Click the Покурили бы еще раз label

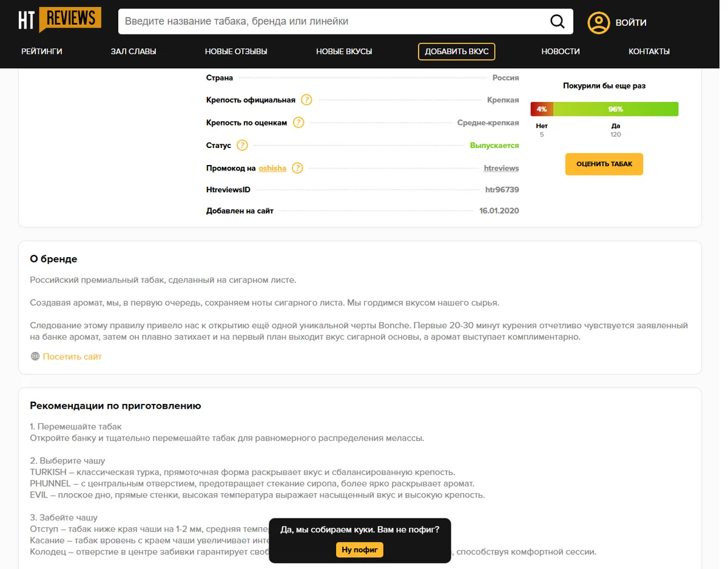point(604,86)
